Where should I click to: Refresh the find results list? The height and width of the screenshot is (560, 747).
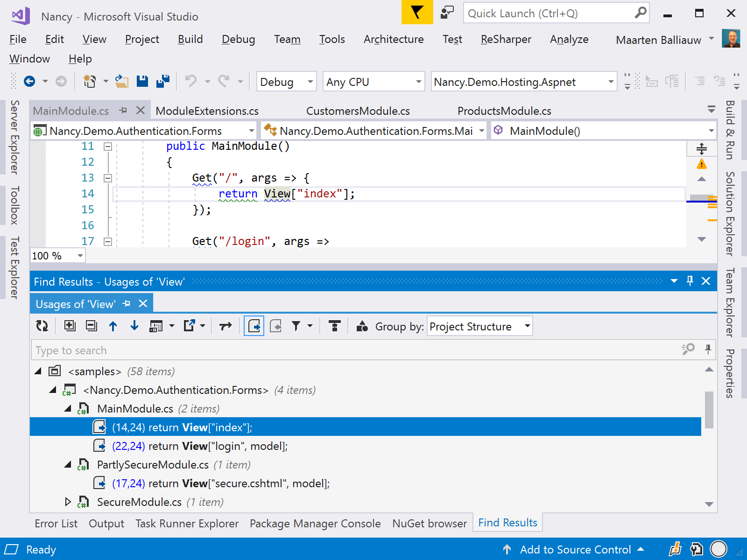point(42,326)
